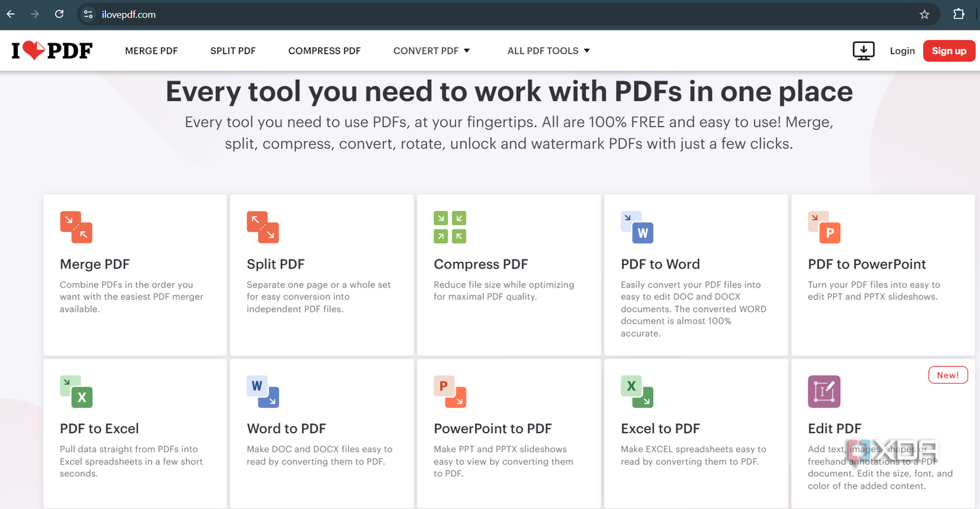The width and height of the screenshot is (980, 509).
Task: Click the 'Every tool you need to work' headline
Action: coord(509,91)
